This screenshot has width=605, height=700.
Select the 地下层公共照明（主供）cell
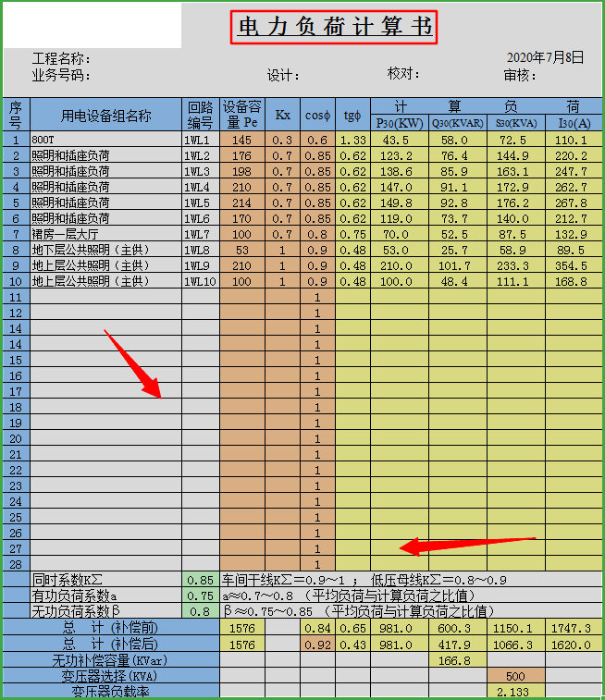pos(105,250)
